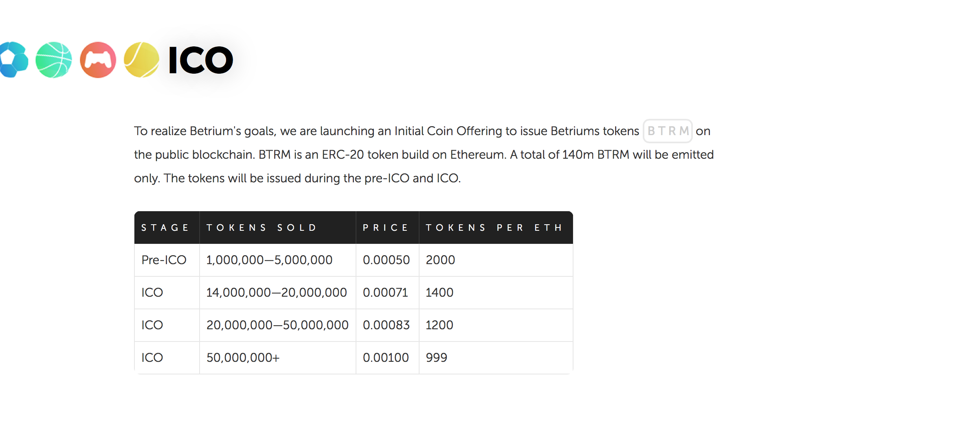Click the 1,000,000—5,000,000 tokens cell
The image size is (980, 442).
(269, 260)
